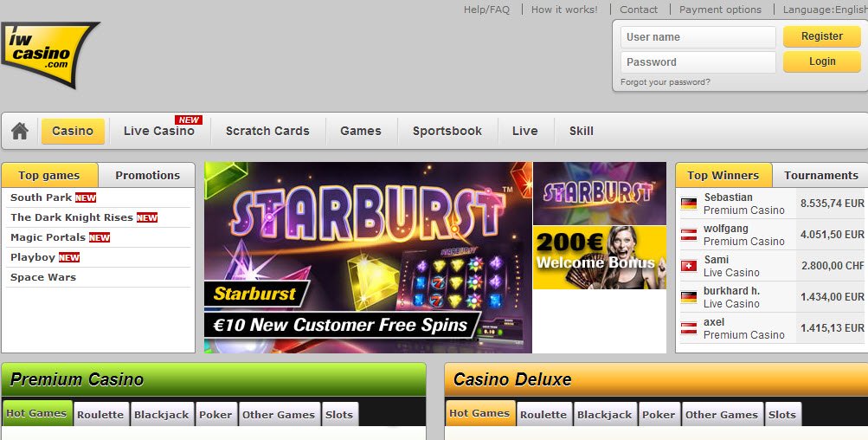
Task: Go to the Games section
Action: [361, 132]
